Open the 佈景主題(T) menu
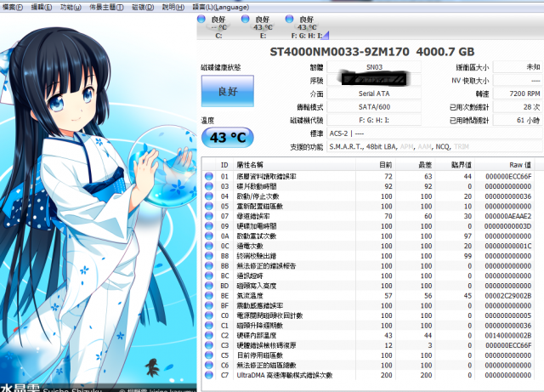The height and width of the screenshot is (392, 544). (x=106, y=7)
